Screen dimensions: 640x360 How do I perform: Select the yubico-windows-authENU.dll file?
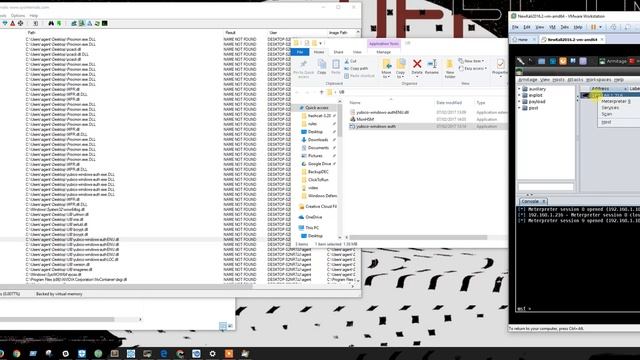pos(382,112)
